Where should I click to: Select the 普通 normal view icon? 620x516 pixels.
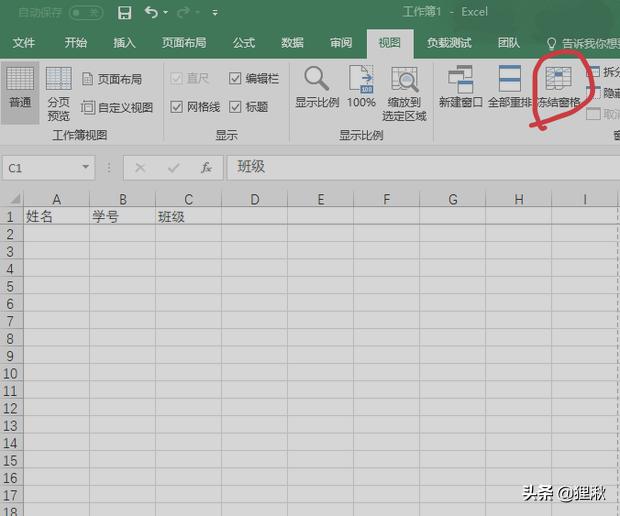pos(20,87)
